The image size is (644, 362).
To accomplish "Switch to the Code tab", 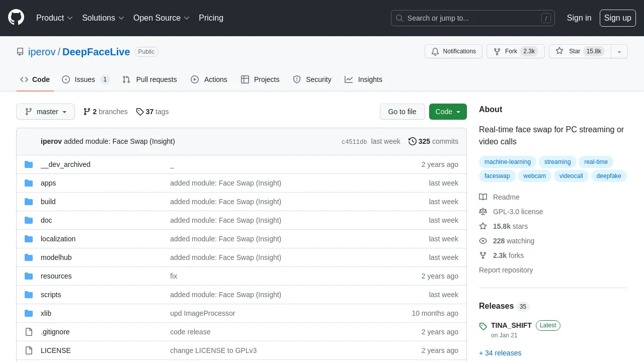I will [35, 79].
